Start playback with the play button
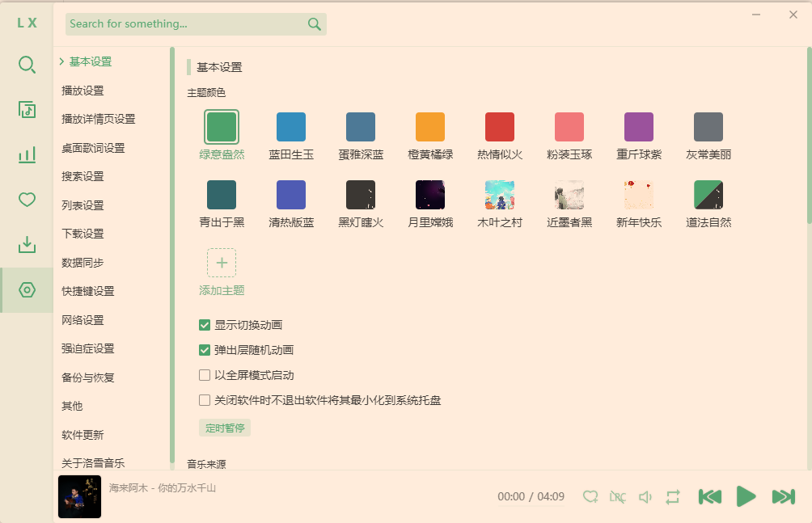This screenshot has width=812, height=523. coord(746,496)
